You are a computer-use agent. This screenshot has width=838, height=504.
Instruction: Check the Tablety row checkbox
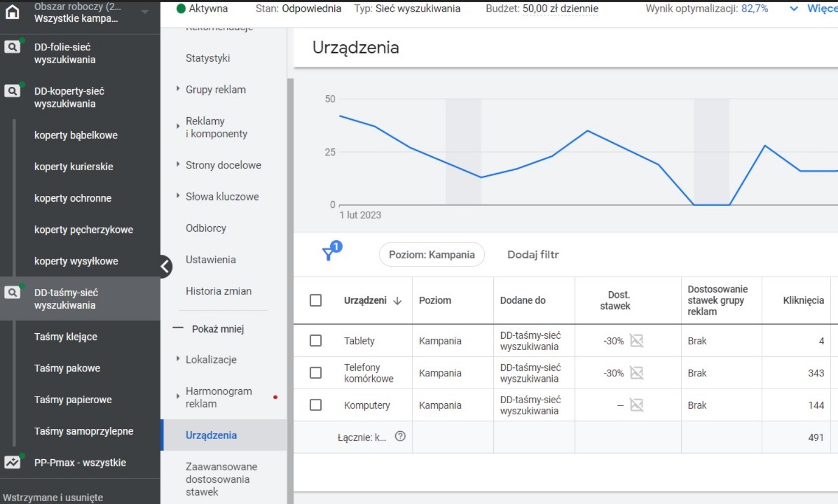coord(316,340)
